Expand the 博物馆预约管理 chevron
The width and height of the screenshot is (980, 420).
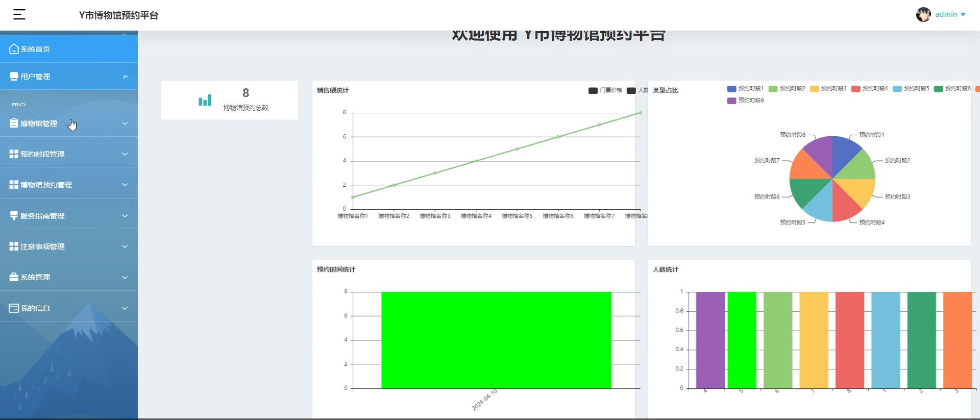pos(125,185)
